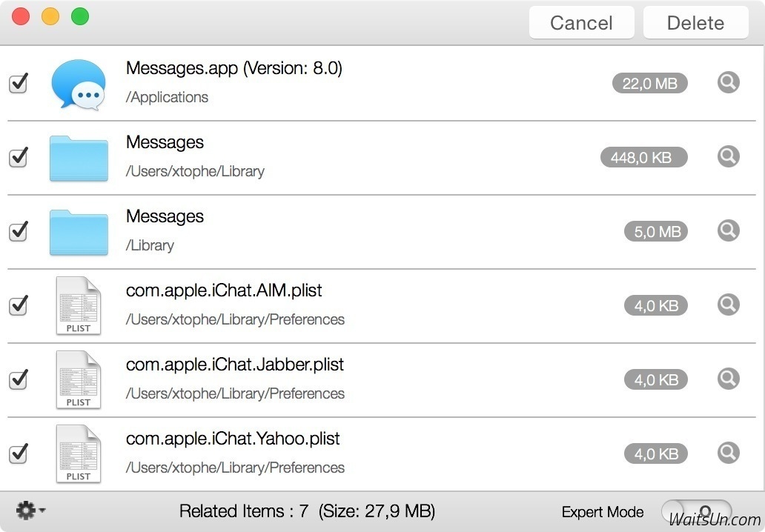Click the Delete button
This screenshot has height=532, width=765.
pyautogui.click(x=695, y=23)
